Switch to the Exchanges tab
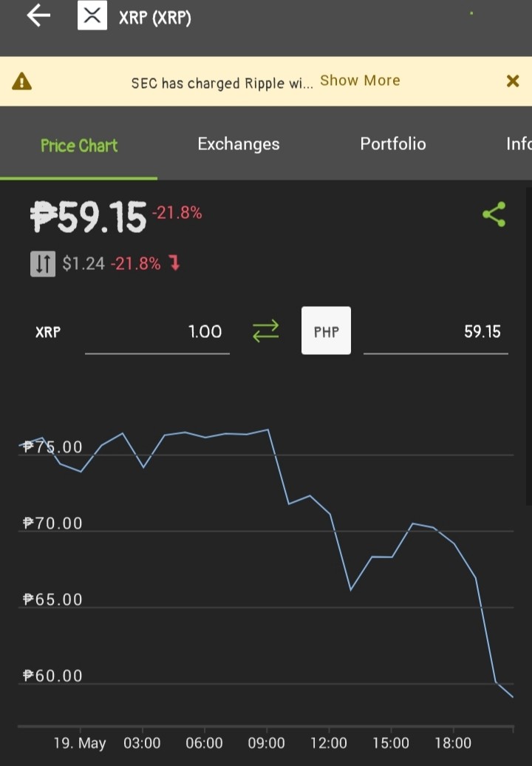The image size is (532, 766). tap(239, 144)
